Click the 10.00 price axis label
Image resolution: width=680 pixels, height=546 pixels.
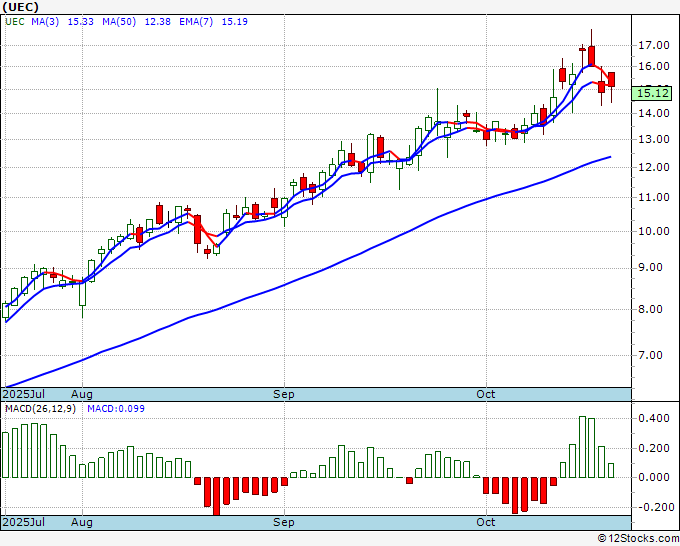[654, 231]
